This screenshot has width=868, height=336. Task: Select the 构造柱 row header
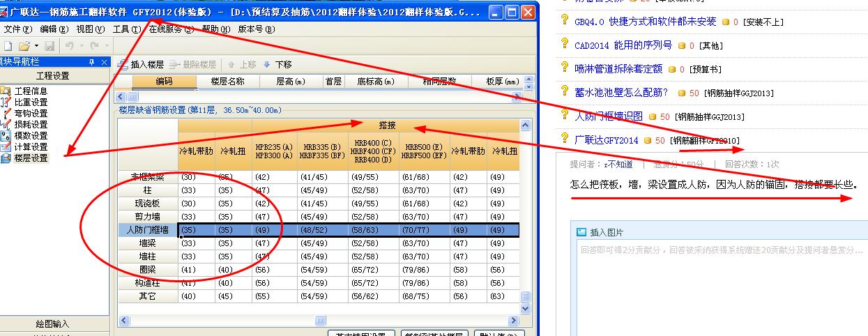click(x=148, y=283)
